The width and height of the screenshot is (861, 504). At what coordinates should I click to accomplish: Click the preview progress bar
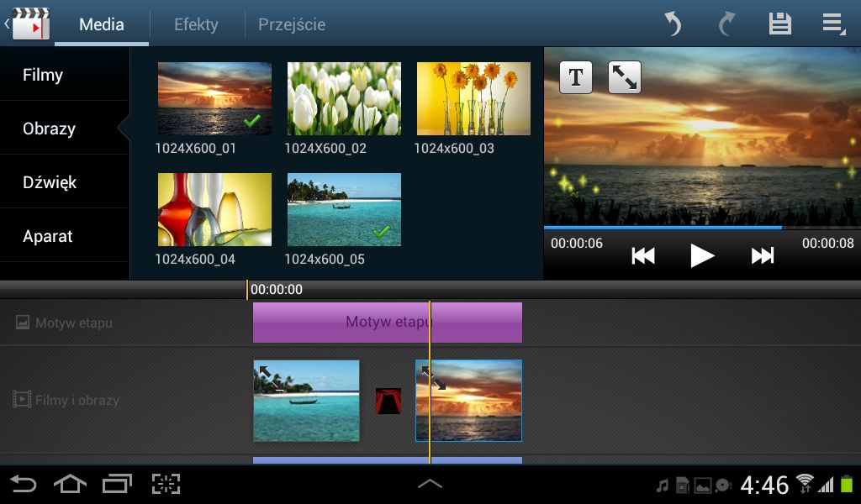tap(702, 227)
